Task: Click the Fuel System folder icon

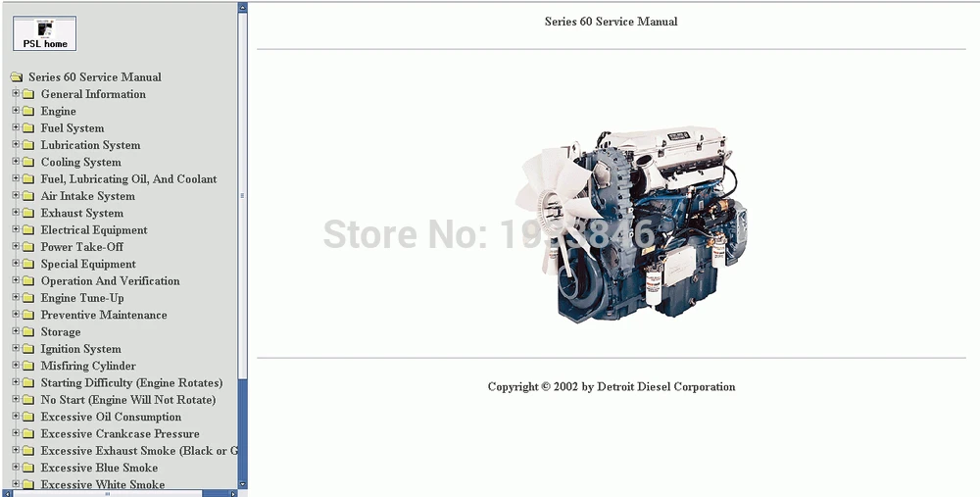Action: (x=28, y=127)
